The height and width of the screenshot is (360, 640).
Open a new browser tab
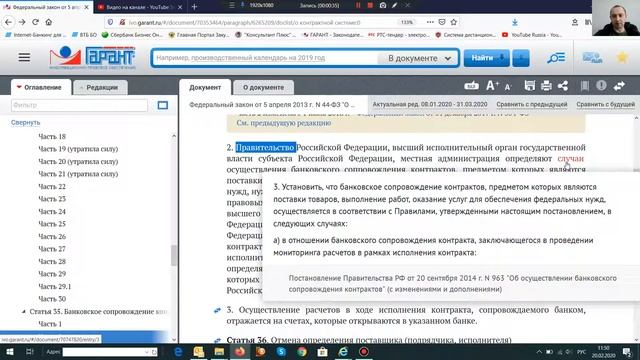(194, 7)
